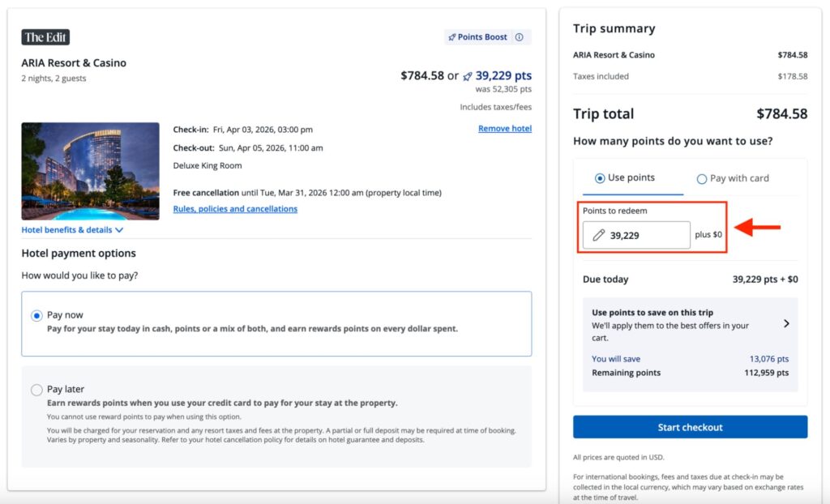Screen dimensions: 830x504
Task: Click inside the Points to redeem field
Action: click(648, 235)
